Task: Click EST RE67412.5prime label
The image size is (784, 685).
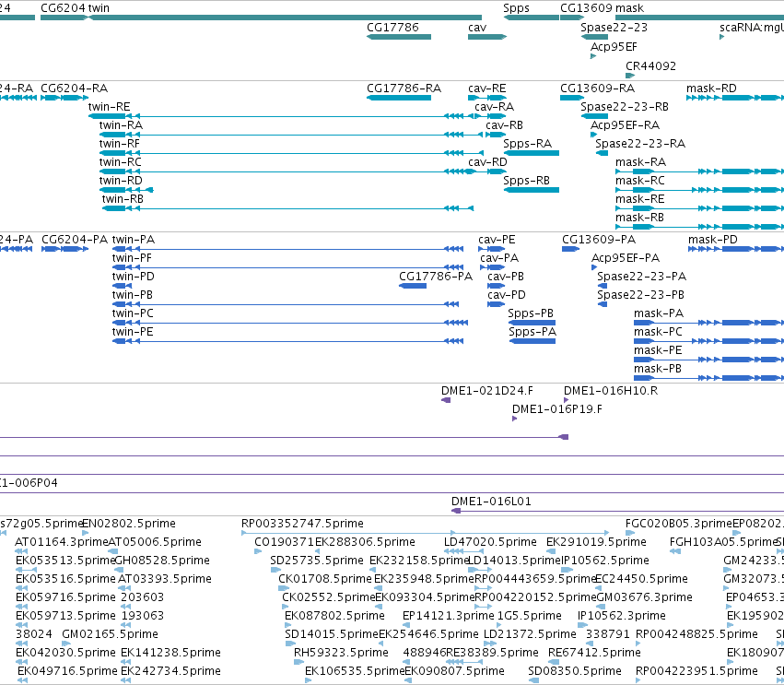Action: coord(594,653)
